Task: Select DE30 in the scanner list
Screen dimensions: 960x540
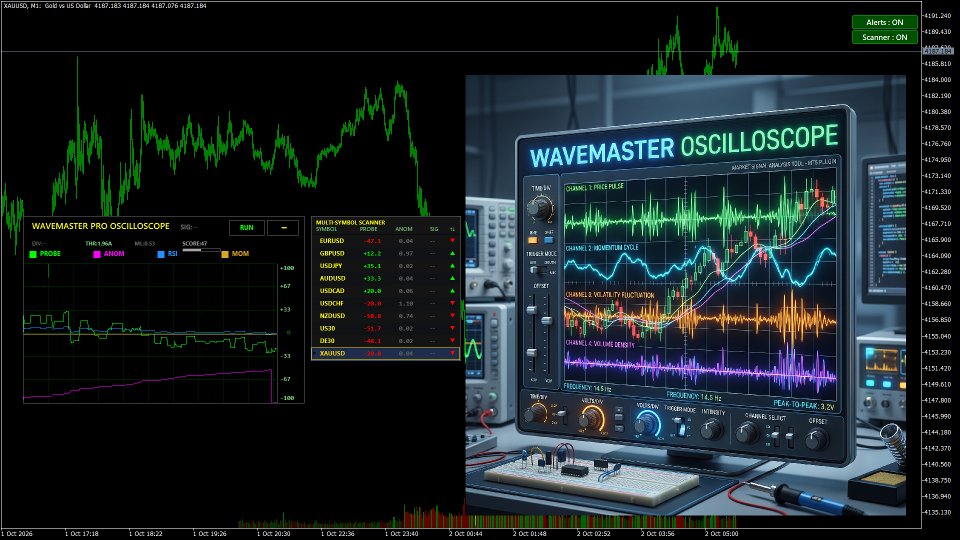Action: (327, 340)
